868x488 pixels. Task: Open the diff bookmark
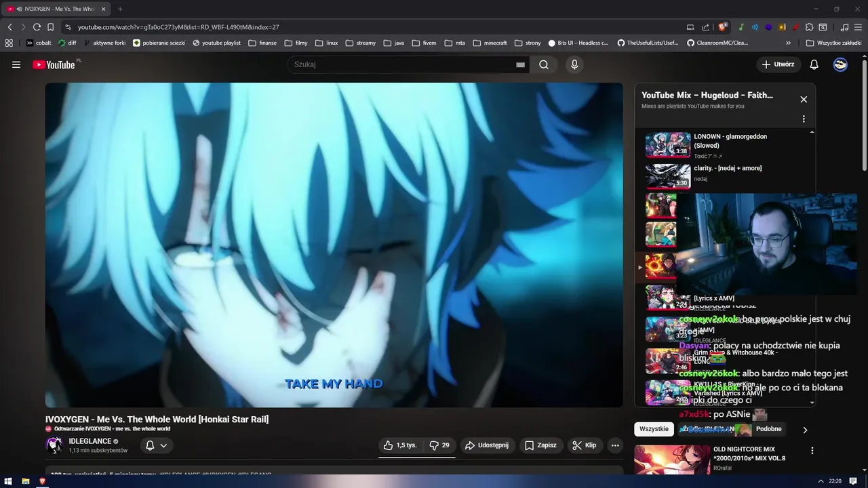[68, 43]
